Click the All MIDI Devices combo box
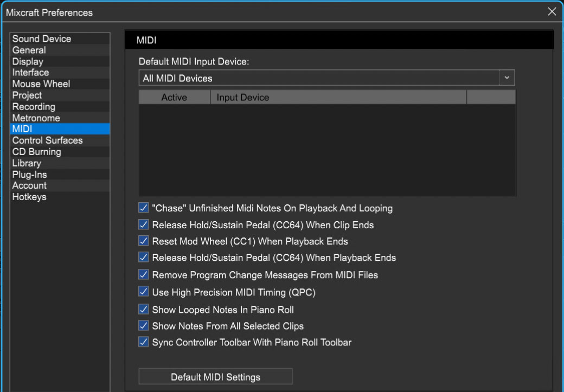 [326, 78]
